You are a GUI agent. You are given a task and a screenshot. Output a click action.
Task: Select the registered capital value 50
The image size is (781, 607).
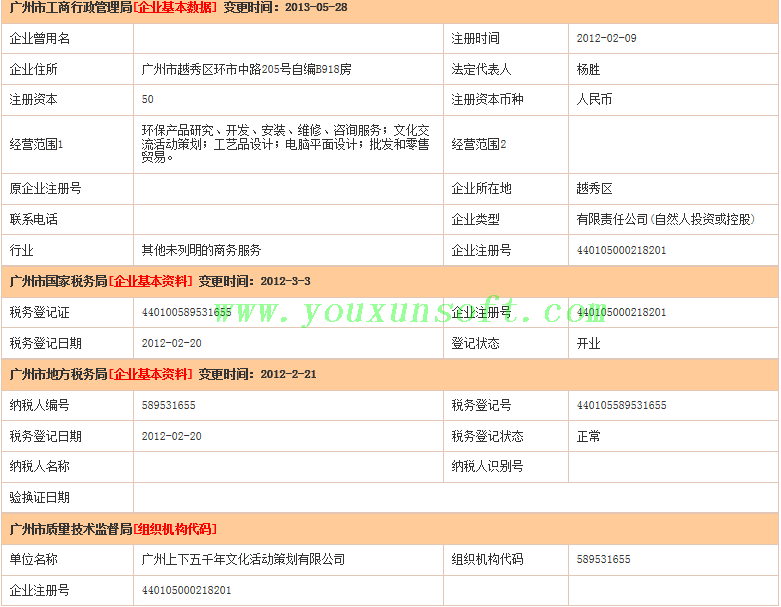[147, 99]
